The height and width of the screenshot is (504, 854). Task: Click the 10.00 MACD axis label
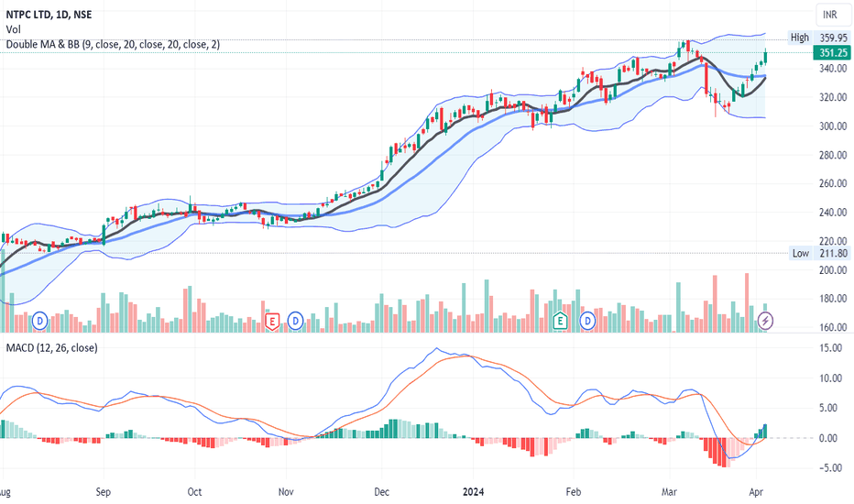(830, 378)
